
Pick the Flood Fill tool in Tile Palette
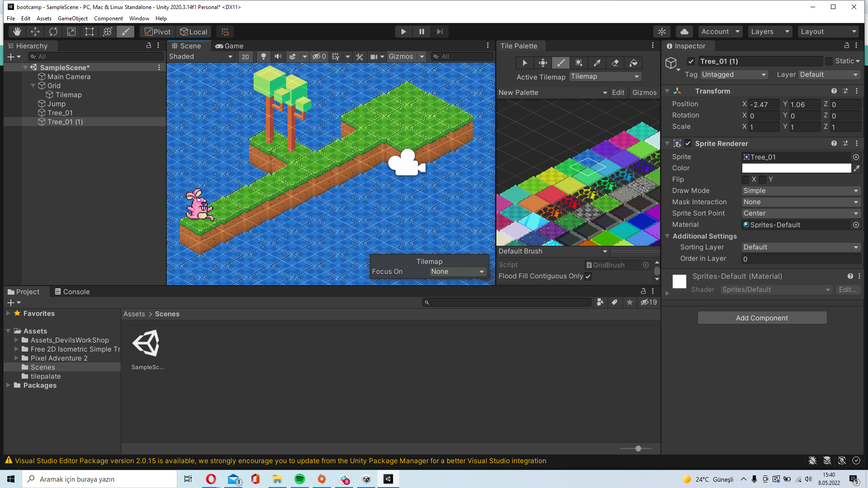[x=633, y=63]
